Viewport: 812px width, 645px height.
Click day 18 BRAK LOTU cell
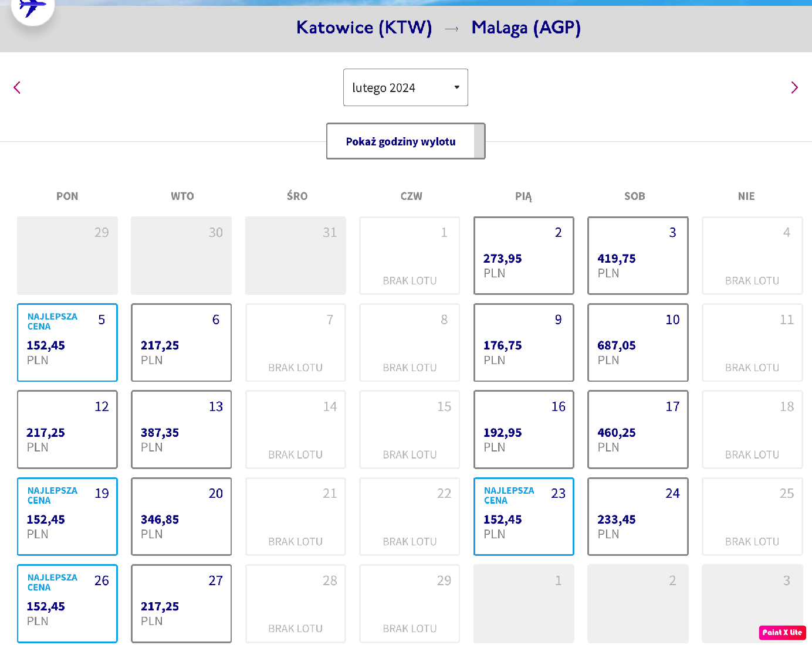pos(752,429)
